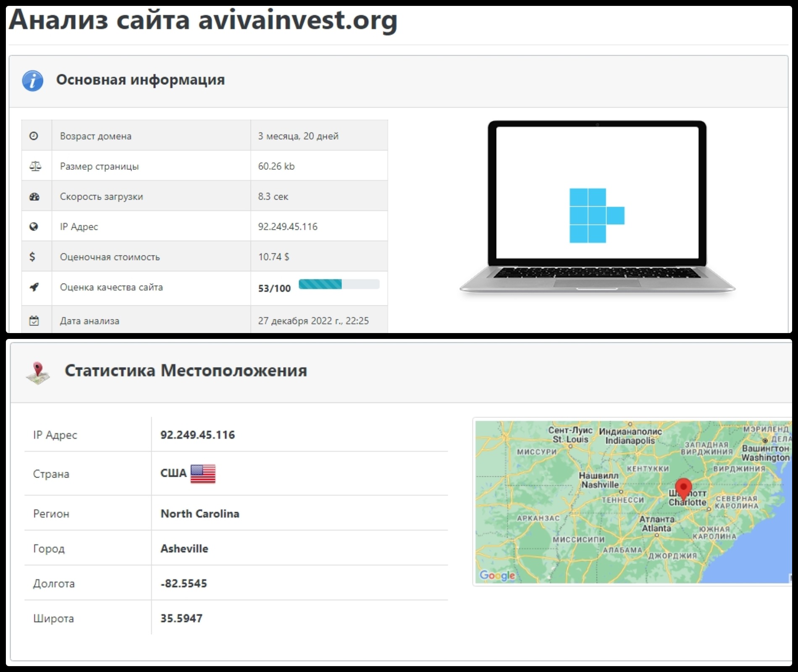
Task: Click the score 53/100
Action: point(274,288)
